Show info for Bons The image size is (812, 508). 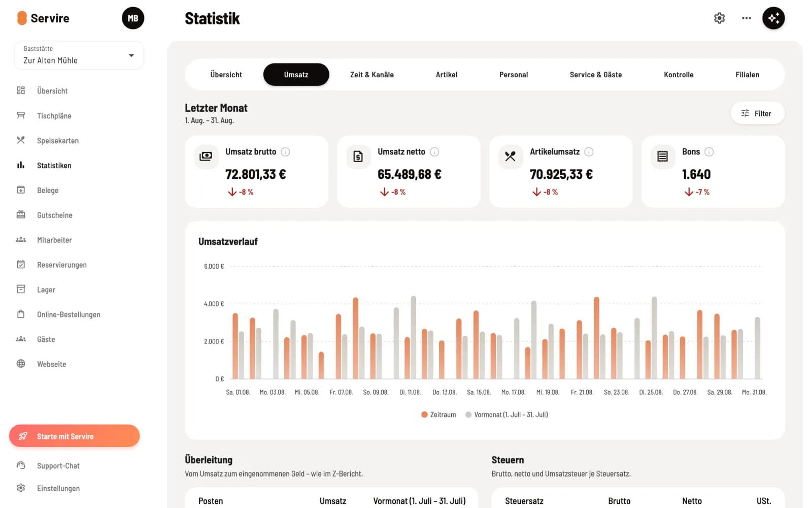pyautogui.click(x=709, y=152)
